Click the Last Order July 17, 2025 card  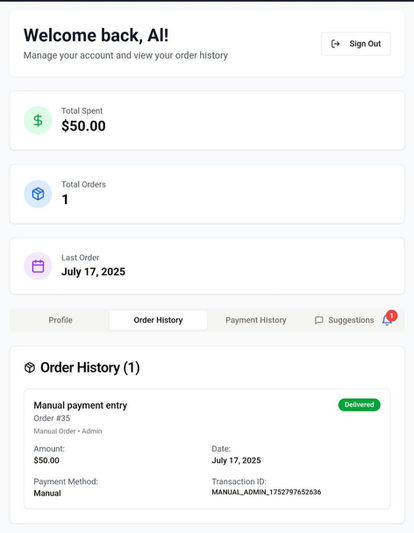(207, 266)
